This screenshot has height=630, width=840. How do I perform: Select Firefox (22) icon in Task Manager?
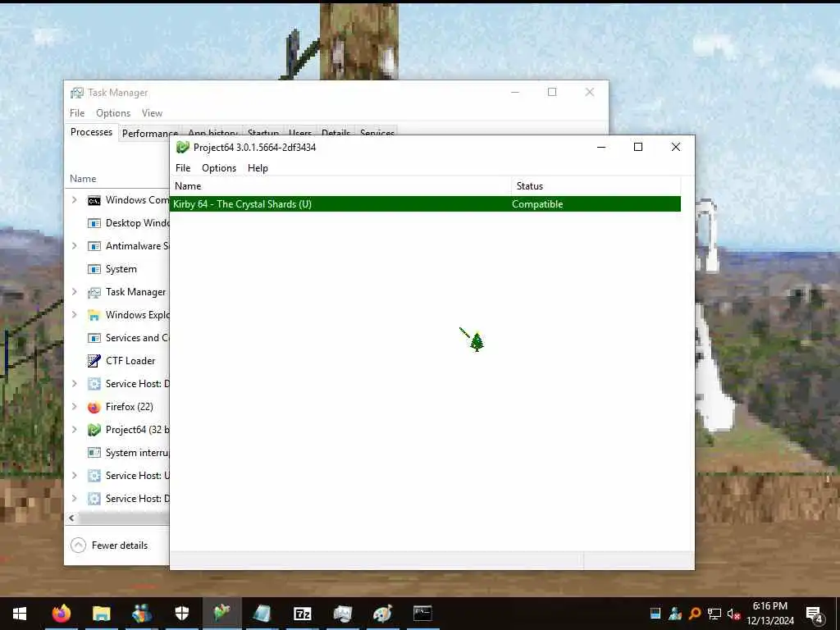(94, 407)
